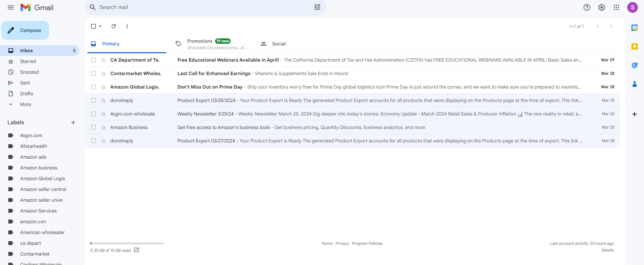
Task: Open the Inbox folder
Action: coord(40,51)
